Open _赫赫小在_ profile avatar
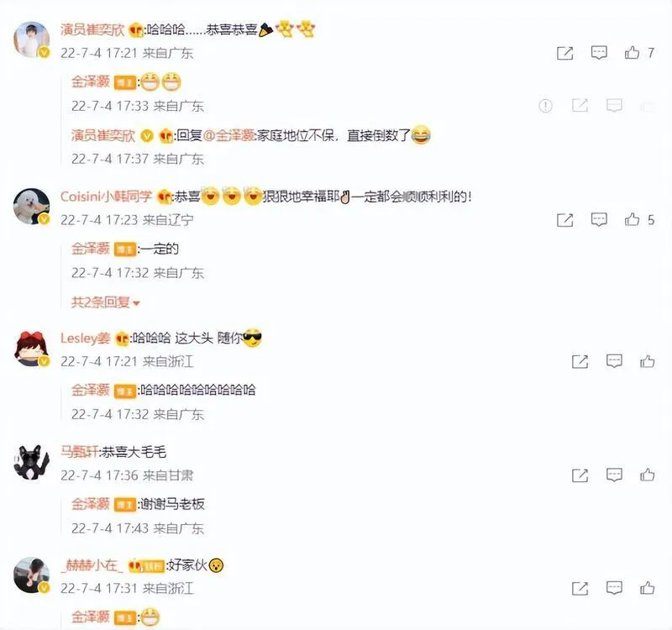672x630 pixels. (x=31, y=575)
